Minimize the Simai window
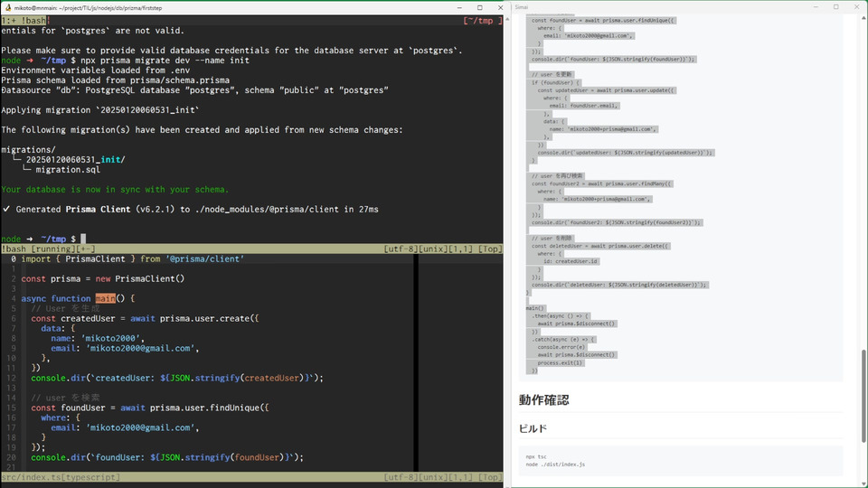Image resolution: width=868 pixels, height=488 pixels. click(816, 7)
